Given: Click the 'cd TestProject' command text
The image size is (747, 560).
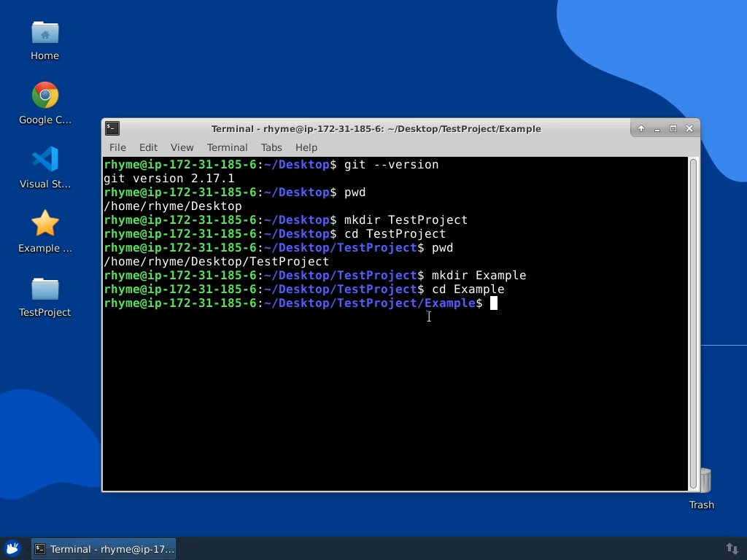Looking at the screenshot, I should coord(395,234).
